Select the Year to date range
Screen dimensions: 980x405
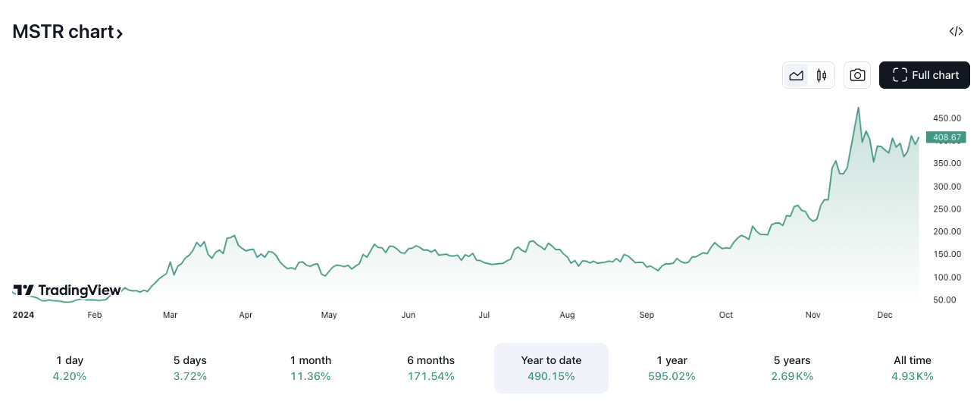[551, 368]
